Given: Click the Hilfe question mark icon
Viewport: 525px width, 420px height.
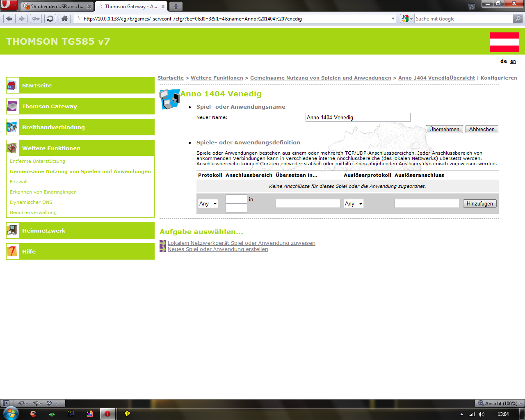Looking at the screenshot, I should click(12, 251).
